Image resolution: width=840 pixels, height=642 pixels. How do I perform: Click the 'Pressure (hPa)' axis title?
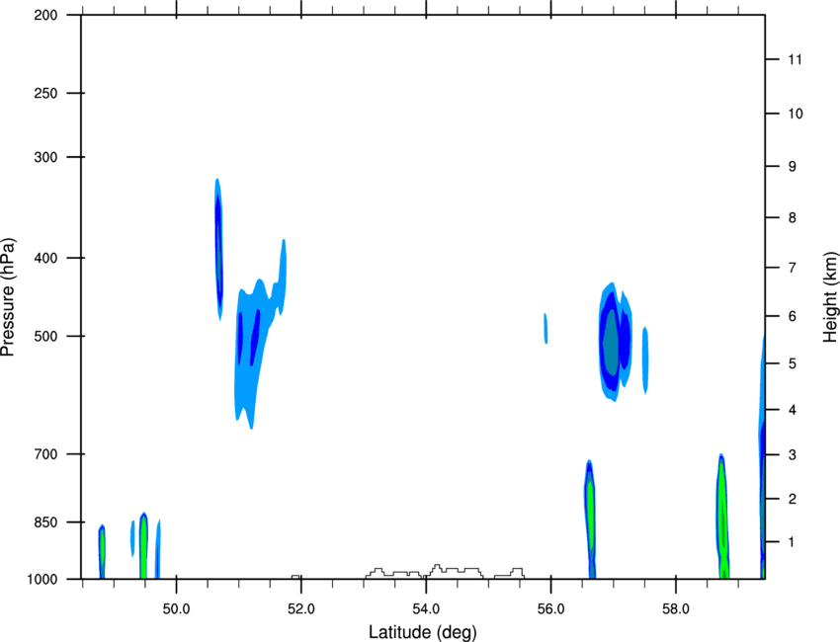pyautogui.click(x=8, y=297)
